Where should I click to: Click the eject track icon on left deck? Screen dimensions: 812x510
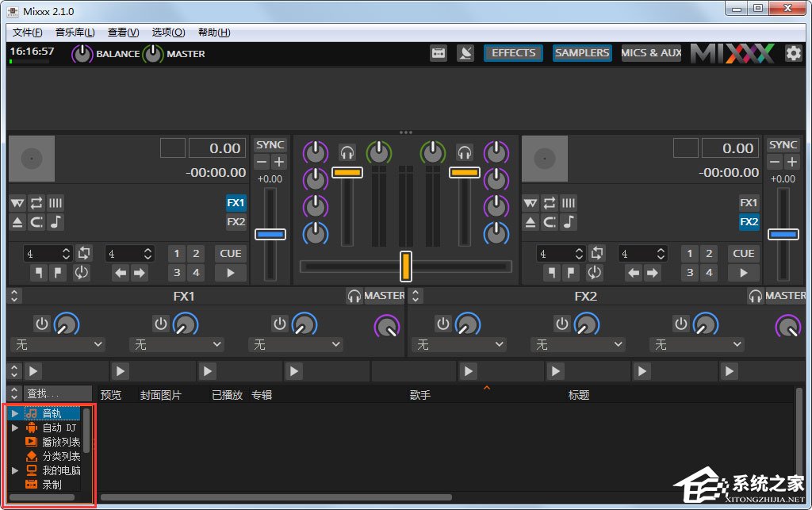click(17, 222)
